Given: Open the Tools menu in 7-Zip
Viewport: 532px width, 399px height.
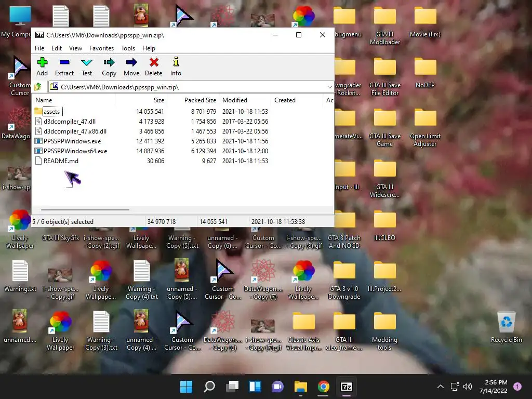Looking at the screenshot, I should coord(128,48).
